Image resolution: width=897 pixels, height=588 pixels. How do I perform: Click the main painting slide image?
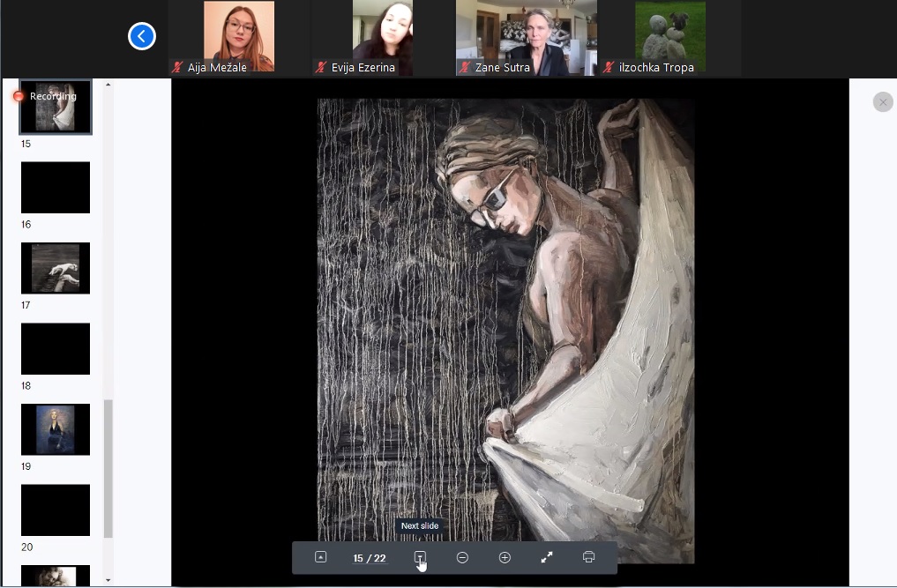(x=505, y=331)
